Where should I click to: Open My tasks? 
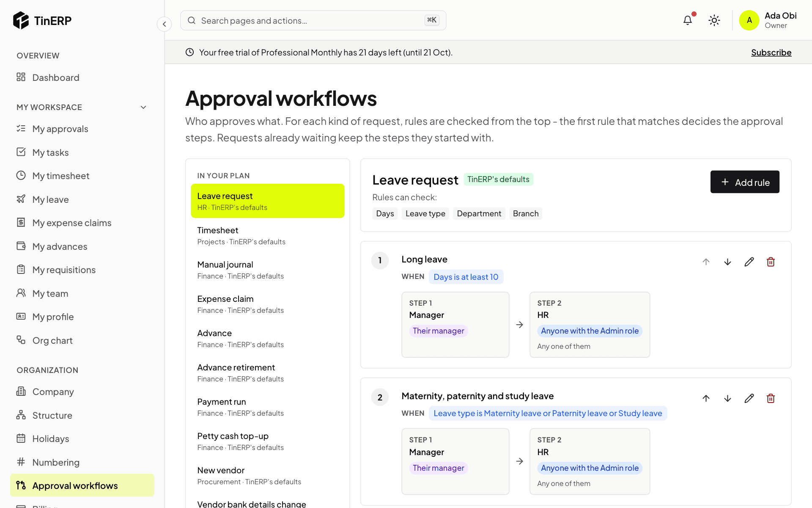click(82, 152)
